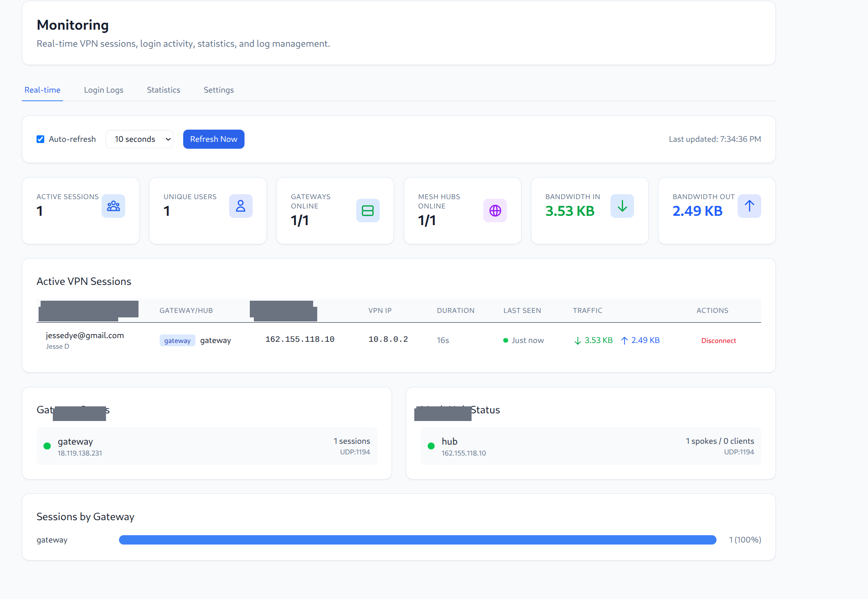Disable the Auto-refresh checkbox
This screenshot has height=599, width=868.
click(40, 139)
